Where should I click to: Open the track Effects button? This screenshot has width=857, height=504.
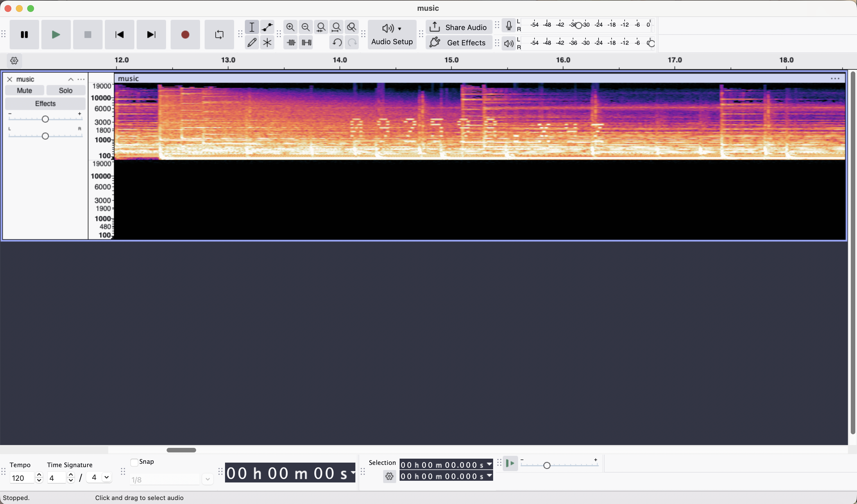tap(45, 103)
